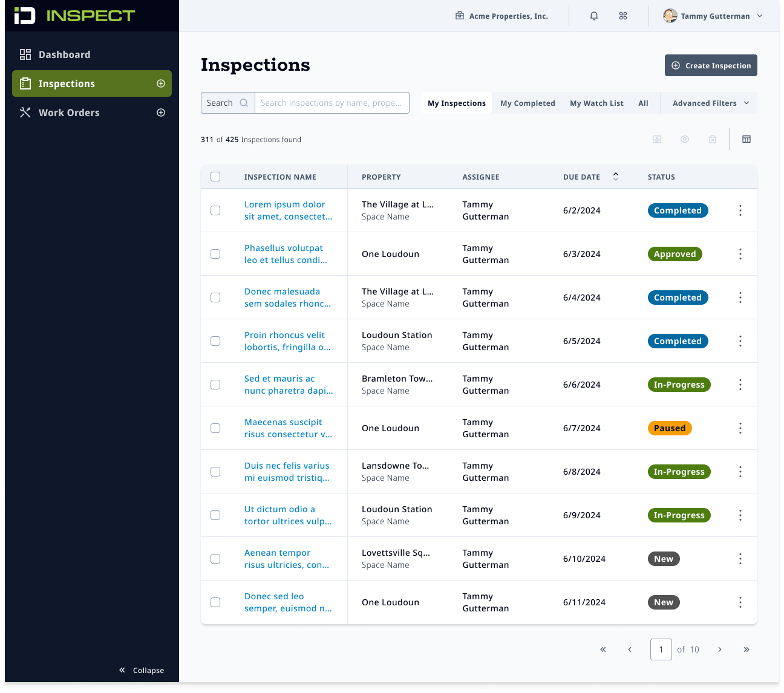Click the Approved status badge
784x693 pixels.
675,254
